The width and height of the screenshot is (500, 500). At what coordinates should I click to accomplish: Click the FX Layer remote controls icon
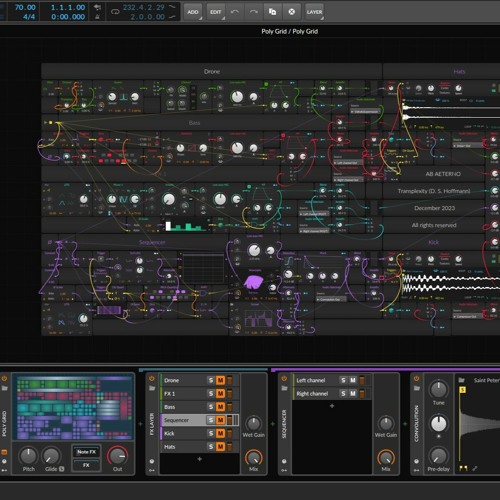(152, 461)
